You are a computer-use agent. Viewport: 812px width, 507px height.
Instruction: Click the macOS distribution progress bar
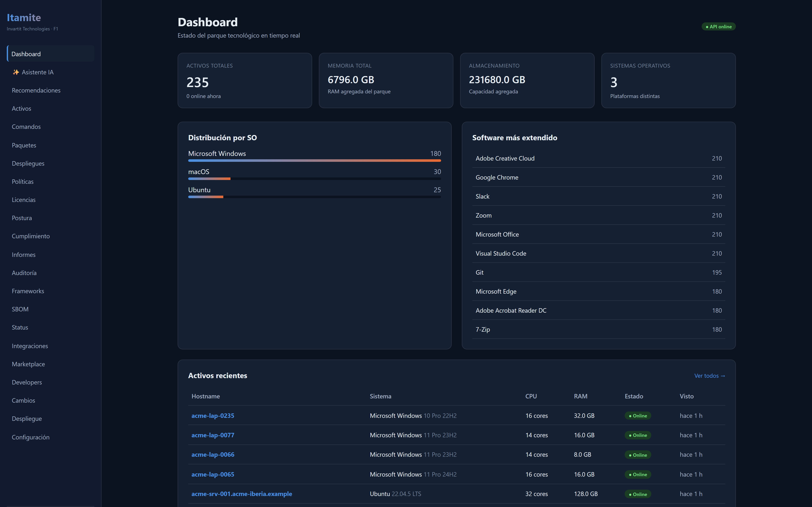tap(314, 179)
